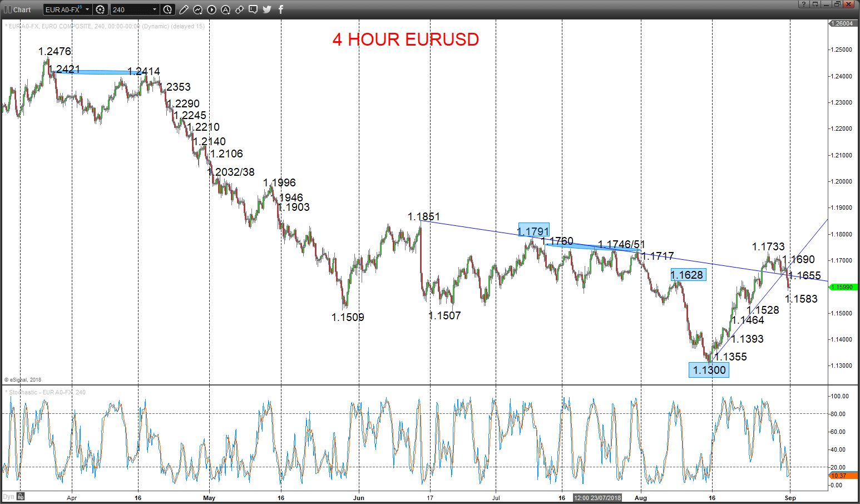Click the symbol description header text
The width and height of the screenshot is (860, 504).
105,26
